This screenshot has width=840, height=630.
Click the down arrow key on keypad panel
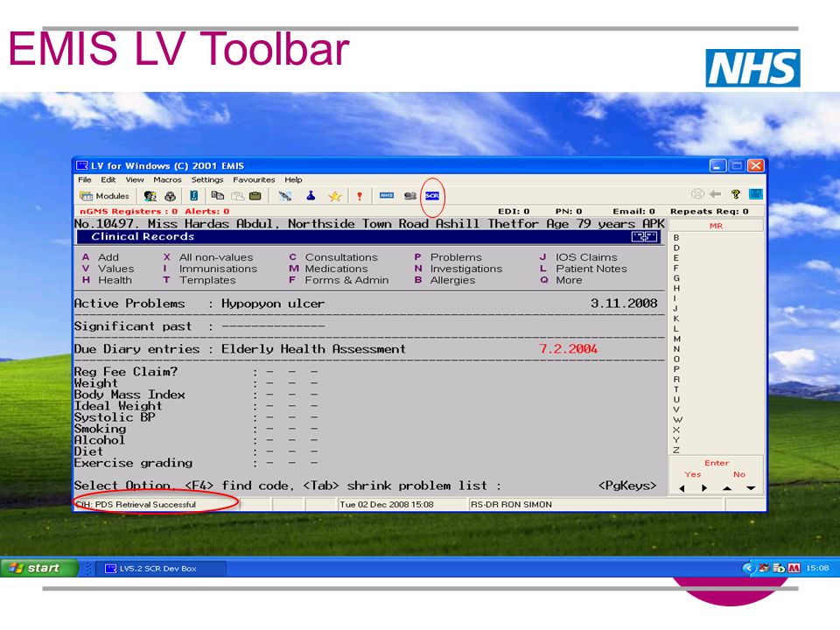(x=751, y=488)
